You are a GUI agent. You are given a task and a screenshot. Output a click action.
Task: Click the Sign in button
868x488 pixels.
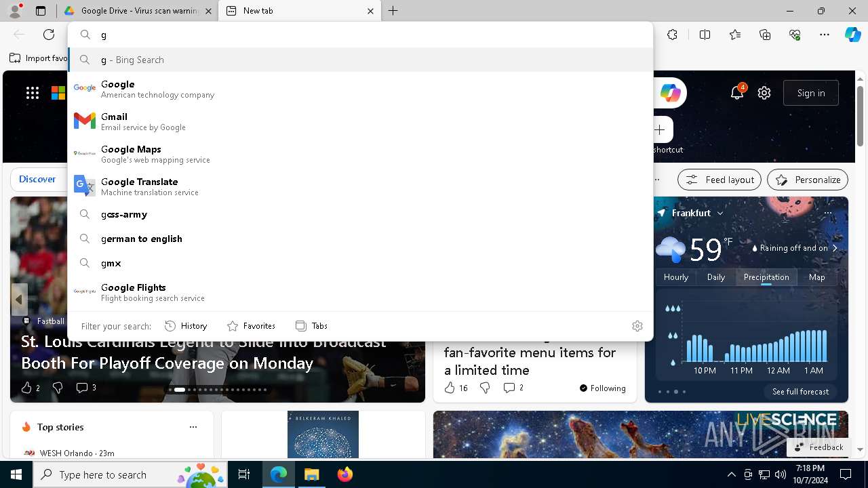pos(811,93)
